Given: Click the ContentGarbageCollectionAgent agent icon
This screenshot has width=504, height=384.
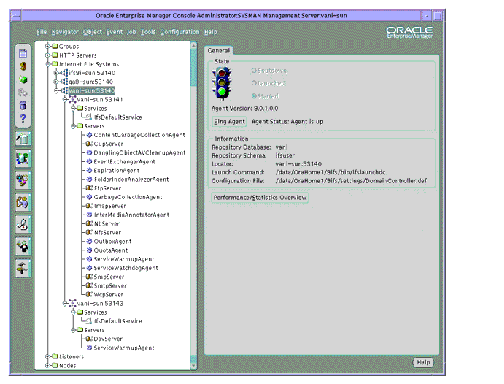Looking at the screenshot, I should [89, 135].
